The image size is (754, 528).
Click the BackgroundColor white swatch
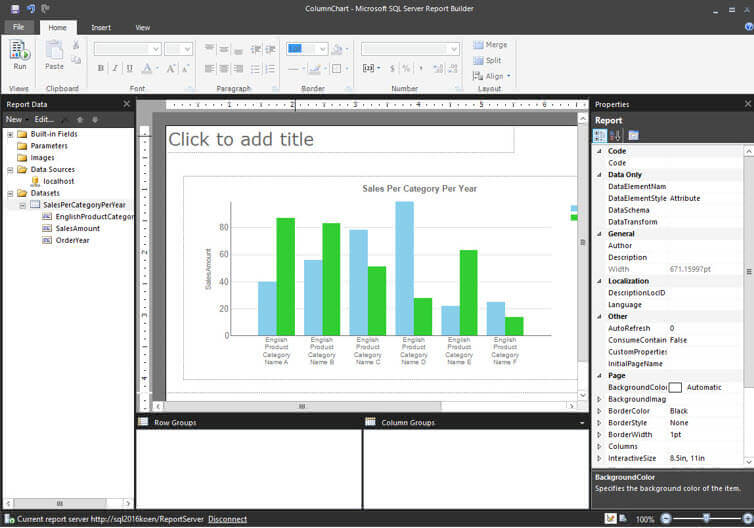click(x=675, y=388)
